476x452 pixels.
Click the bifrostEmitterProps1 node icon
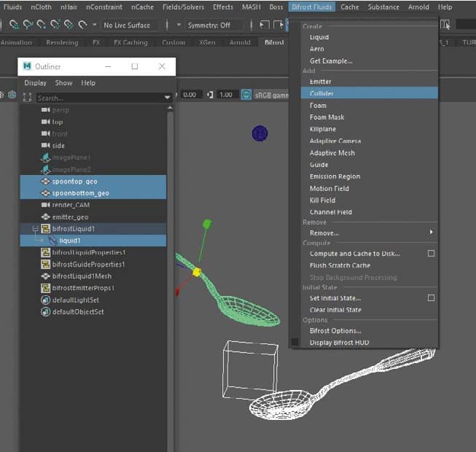[x=45, y=288]
